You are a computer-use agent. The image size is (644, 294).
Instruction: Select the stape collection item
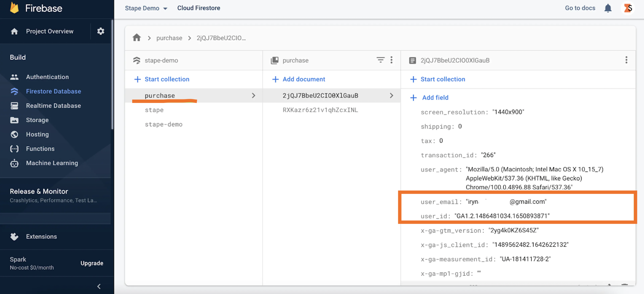[x=154, y=109]
